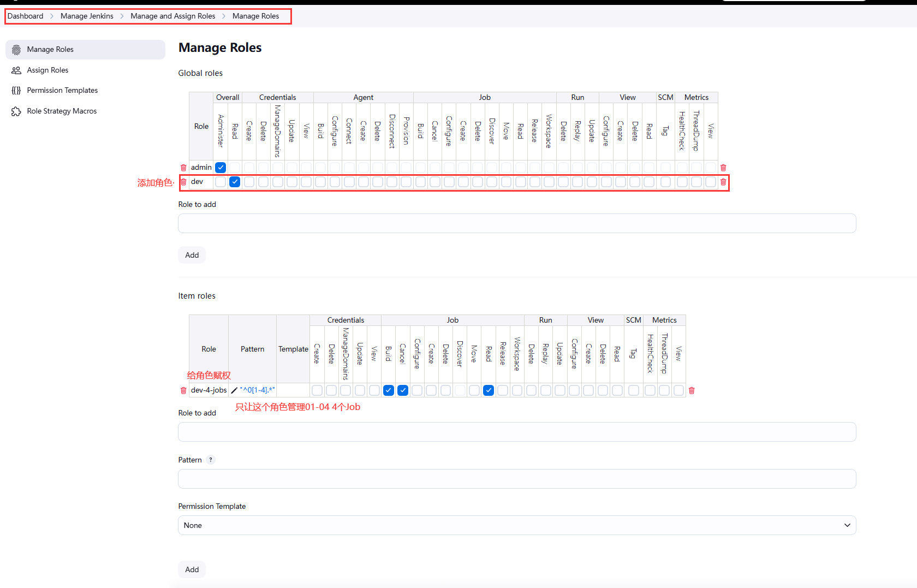
Task: Select Manage Roles in sidebar
Action: [x=85, y=50]
